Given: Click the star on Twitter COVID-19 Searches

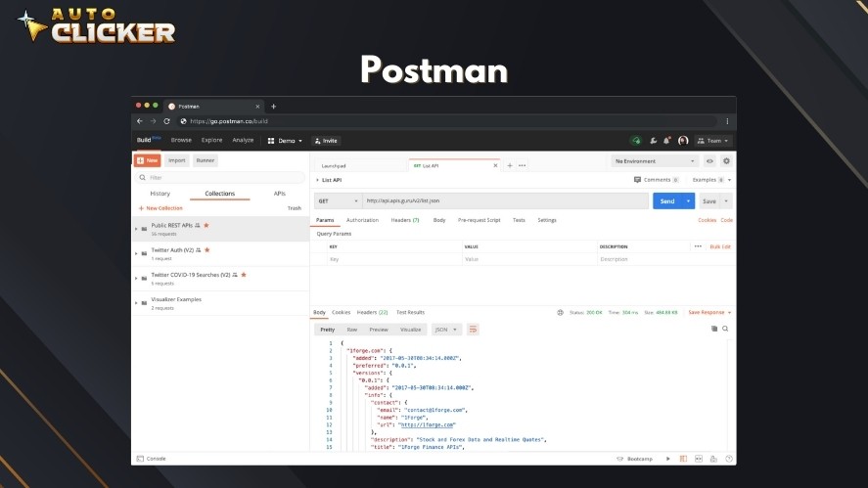Looking at the screenshot, I should (244, 275).
